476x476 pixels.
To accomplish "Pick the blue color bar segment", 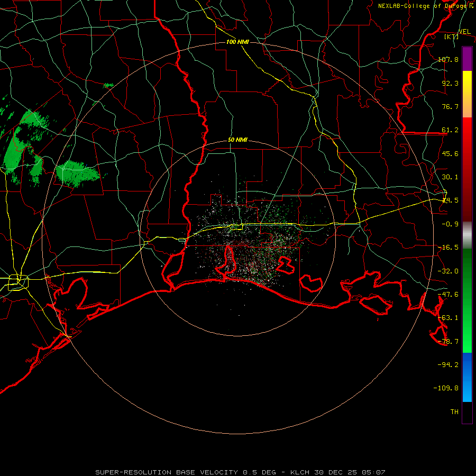I will click(x=467, y=377).
